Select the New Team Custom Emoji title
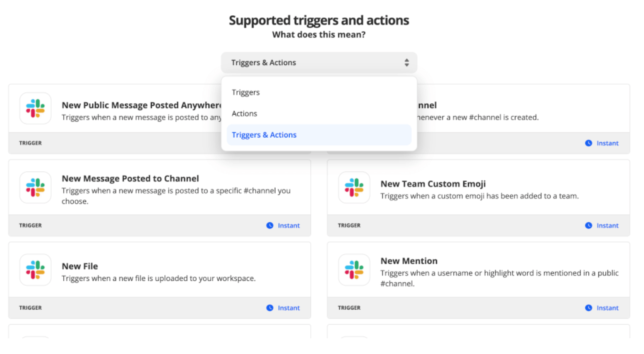Screen dimensions: 644x354 [433, 184]
